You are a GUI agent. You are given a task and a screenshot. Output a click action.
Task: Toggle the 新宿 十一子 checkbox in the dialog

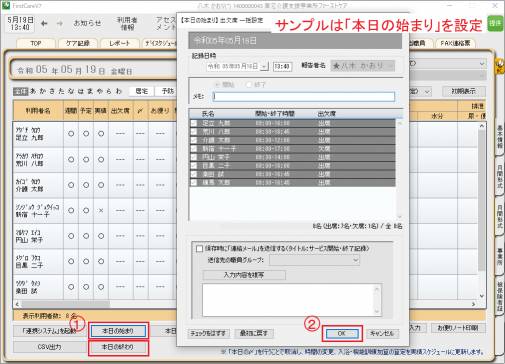[194, 149]
